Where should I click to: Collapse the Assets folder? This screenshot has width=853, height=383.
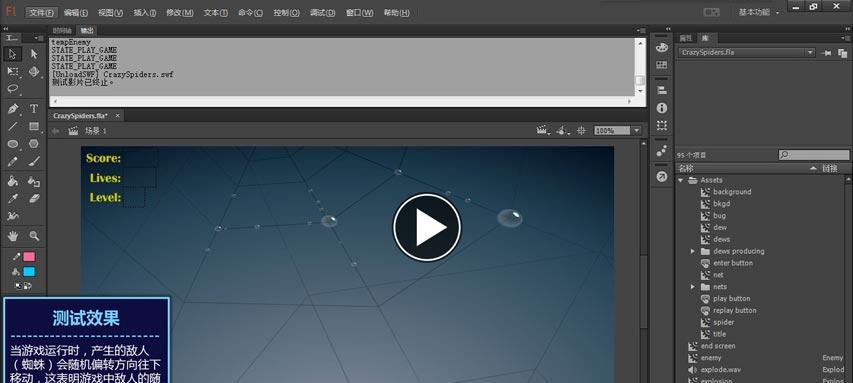point(681,180)
